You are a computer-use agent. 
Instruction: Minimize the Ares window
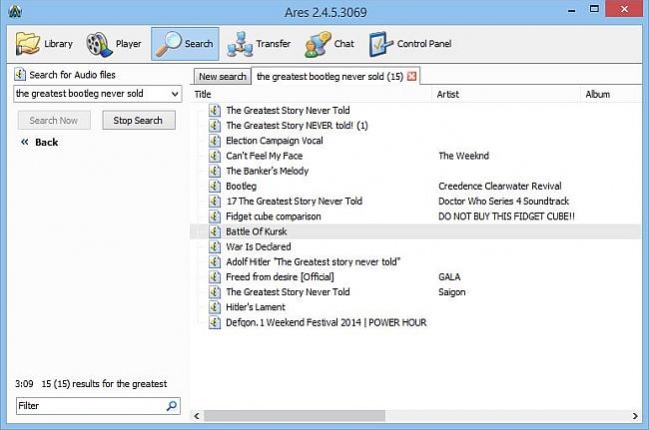coord(572,10)
